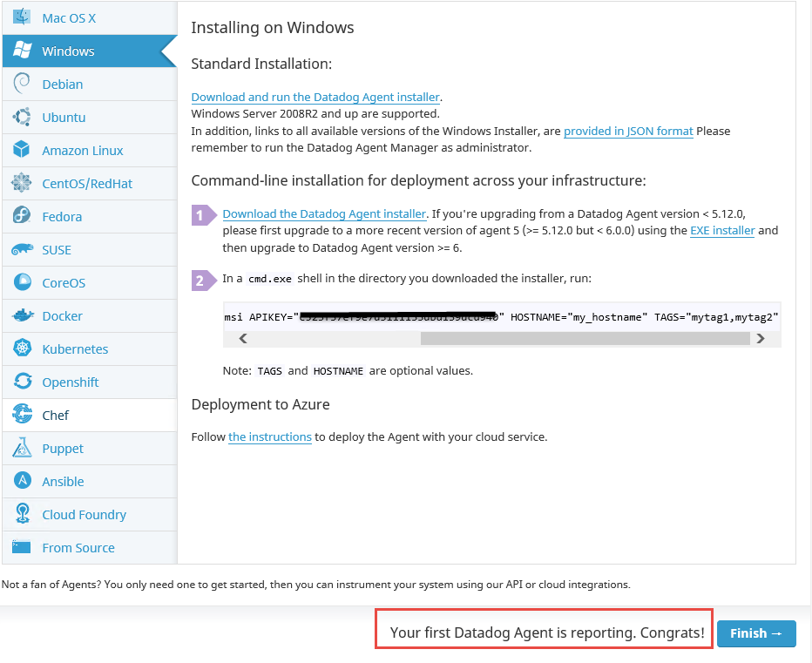Image resolution: width=812 pixels, height=663 pixels.
Task: Choose the Ubuntu logo icon
Action: click(22, 117)
